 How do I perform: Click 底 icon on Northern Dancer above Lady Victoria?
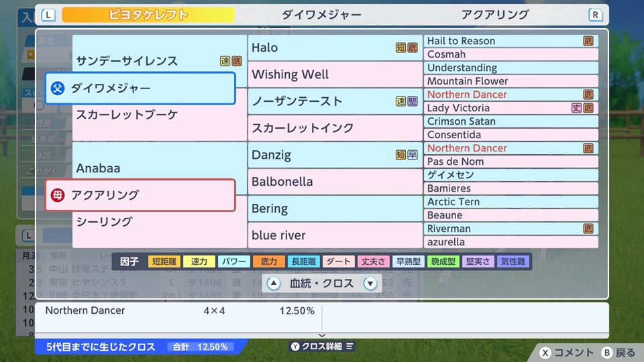tap(588, 95)
